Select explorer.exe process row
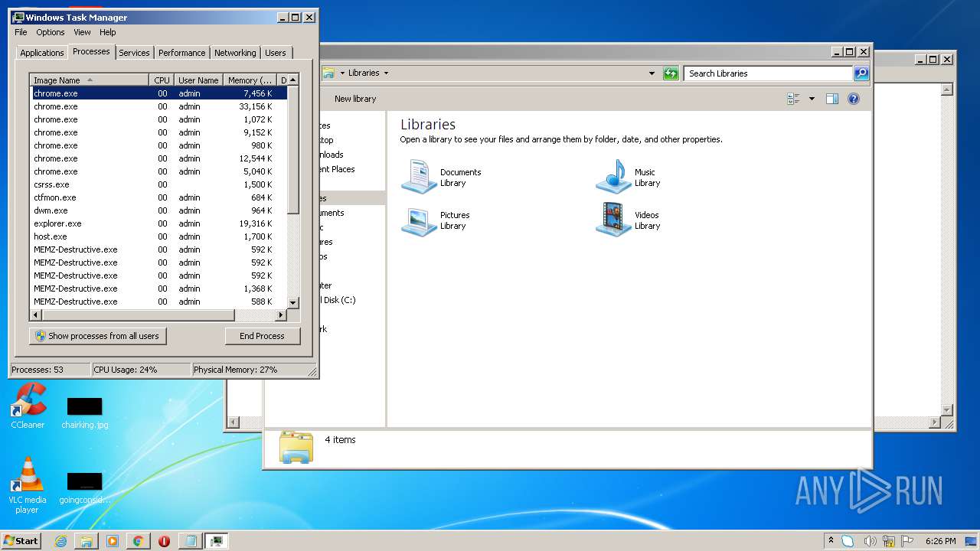The image size is (980, 551). 158,223
